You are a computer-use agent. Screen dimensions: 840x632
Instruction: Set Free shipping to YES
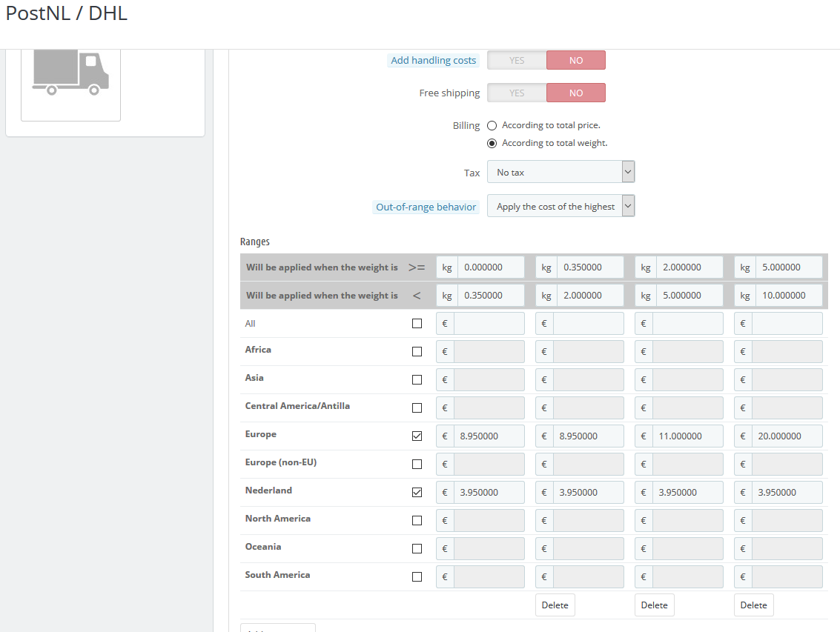click(x=517, y=93)
